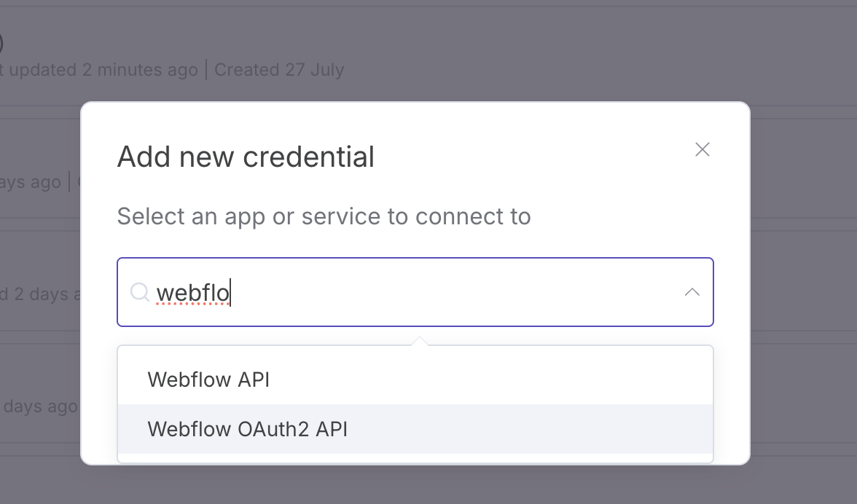Dismiss the modal using the top-right close icon
Screen dimensions: 857x504
pyautogui.click(x=702, y=149)
